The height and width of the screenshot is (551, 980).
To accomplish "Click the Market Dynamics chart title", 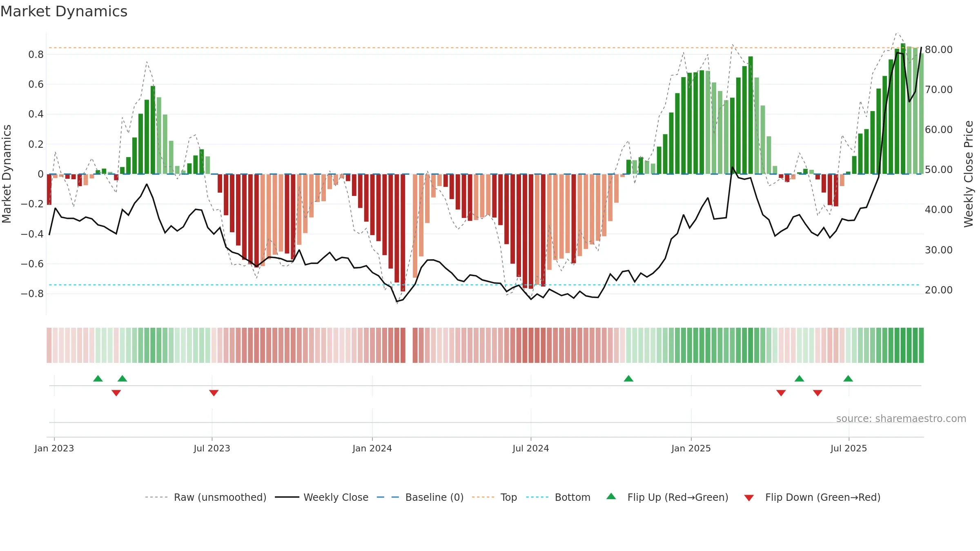I will [x=64, y=11].
